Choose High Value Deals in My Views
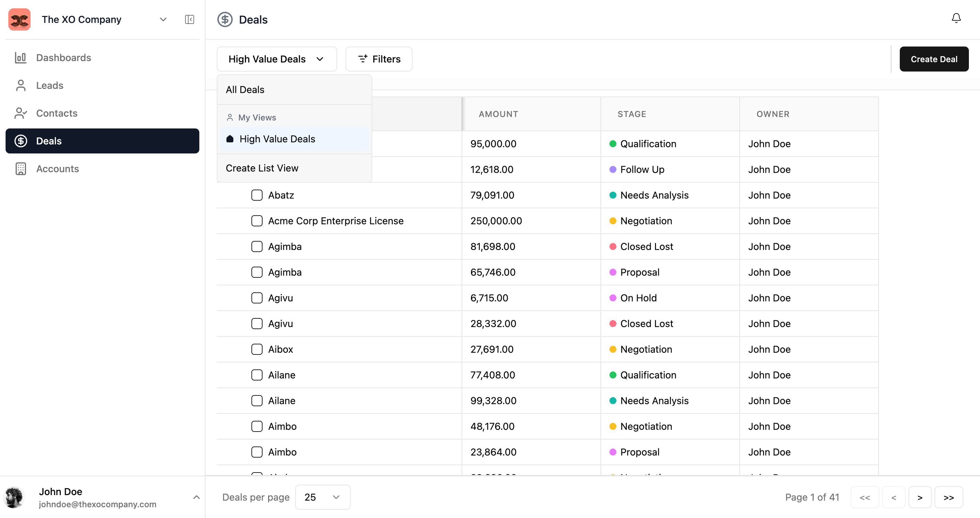 click(294, 139)
